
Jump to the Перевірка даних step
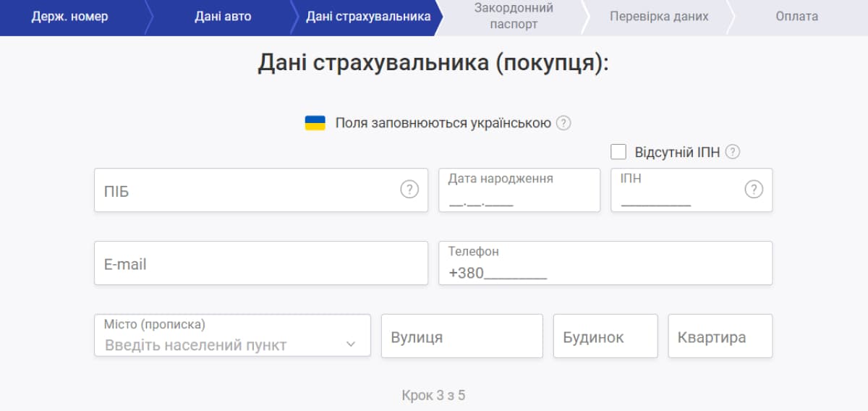click(659, 17)
